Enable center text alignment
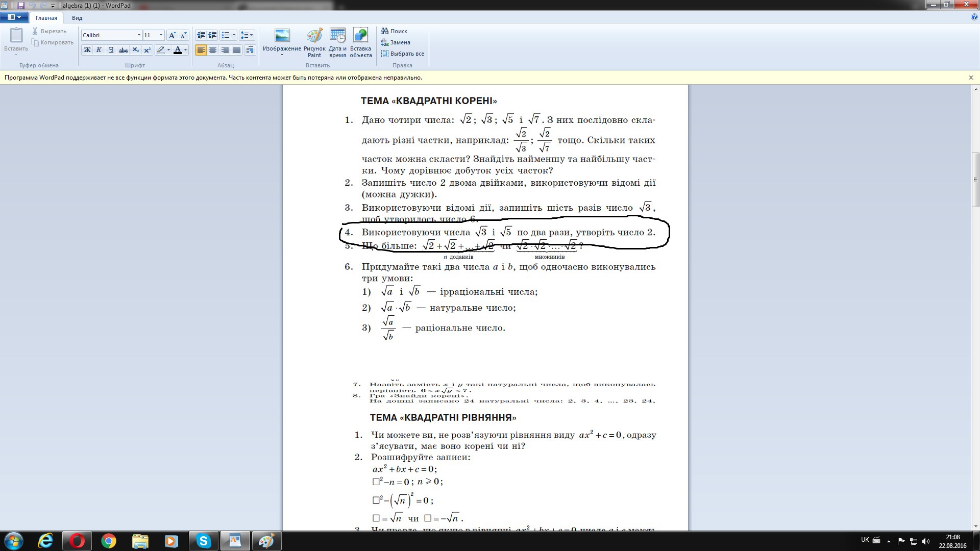 [x=213, y=50]
